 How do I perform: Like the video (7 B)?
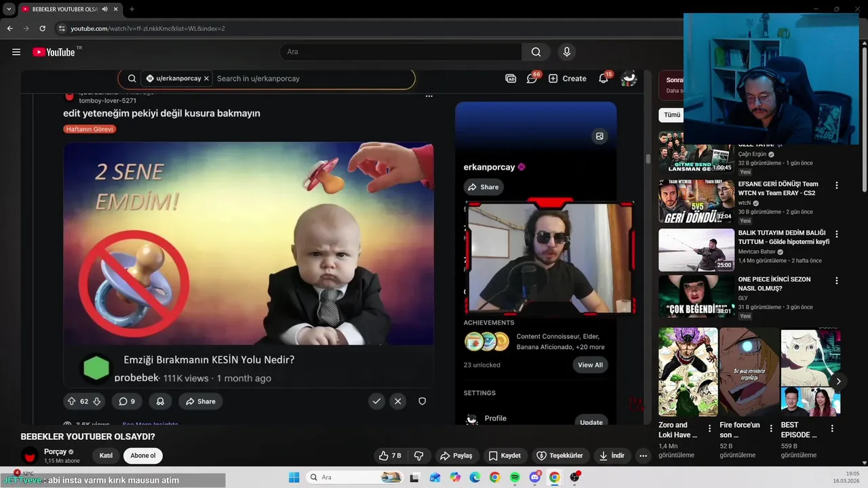tap(390, 455)
